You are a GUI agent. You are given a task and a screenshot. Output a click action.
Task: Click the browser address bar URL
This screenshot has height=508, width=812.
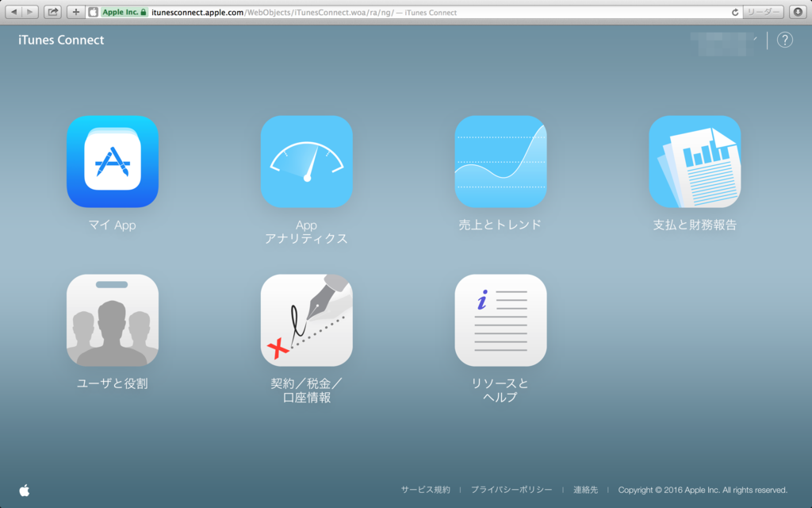[x=304, y=13]
